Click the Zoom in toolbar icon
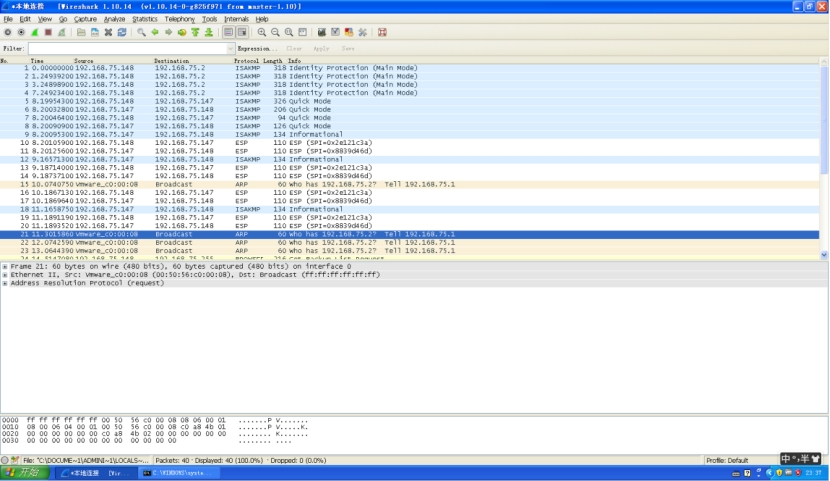The width and height of the screenshot is (830, 481). [262, 32]
